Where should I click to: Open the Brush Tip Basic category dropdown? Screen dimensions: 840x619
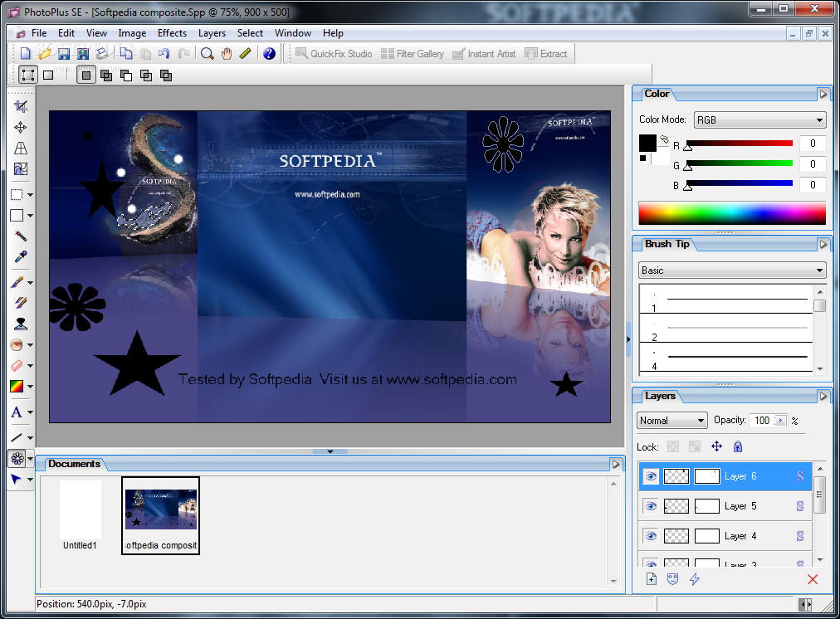pyautogui.click(x=732, y=271)
